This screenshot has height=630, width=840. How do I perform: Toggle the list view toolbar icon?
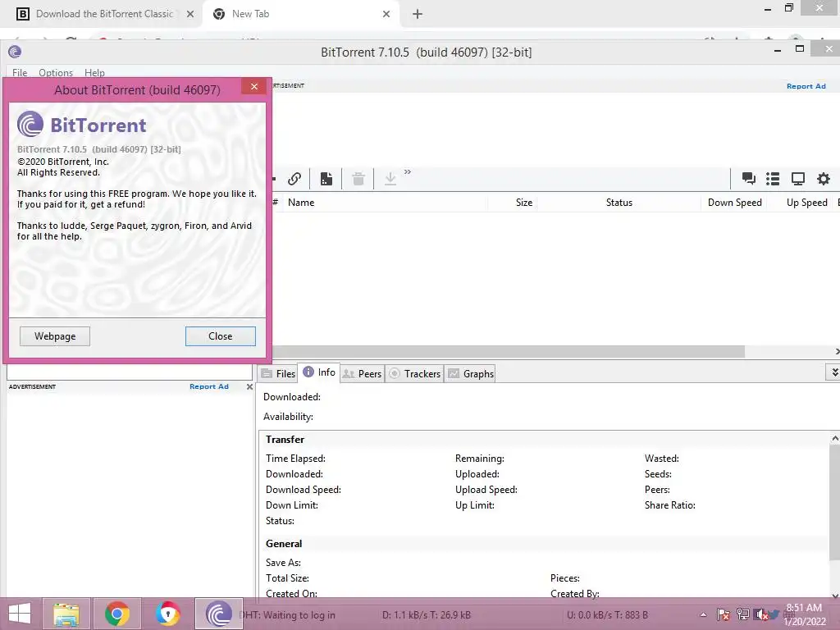pos(773,178)
